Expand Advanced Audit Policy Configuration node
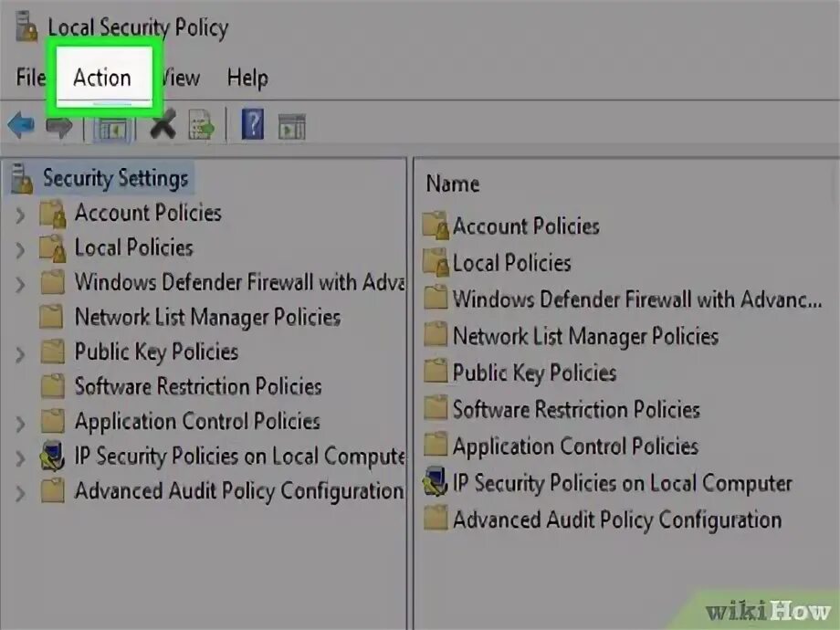Image resolution: width=840 pixels, height=630 pixels. [20, 493]
